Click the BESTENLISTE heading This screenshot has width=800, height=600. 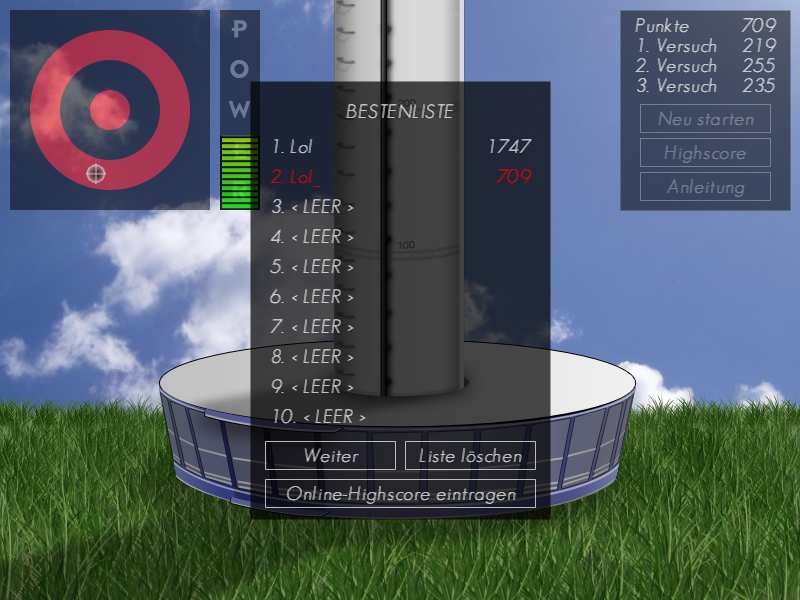(399, 111)
